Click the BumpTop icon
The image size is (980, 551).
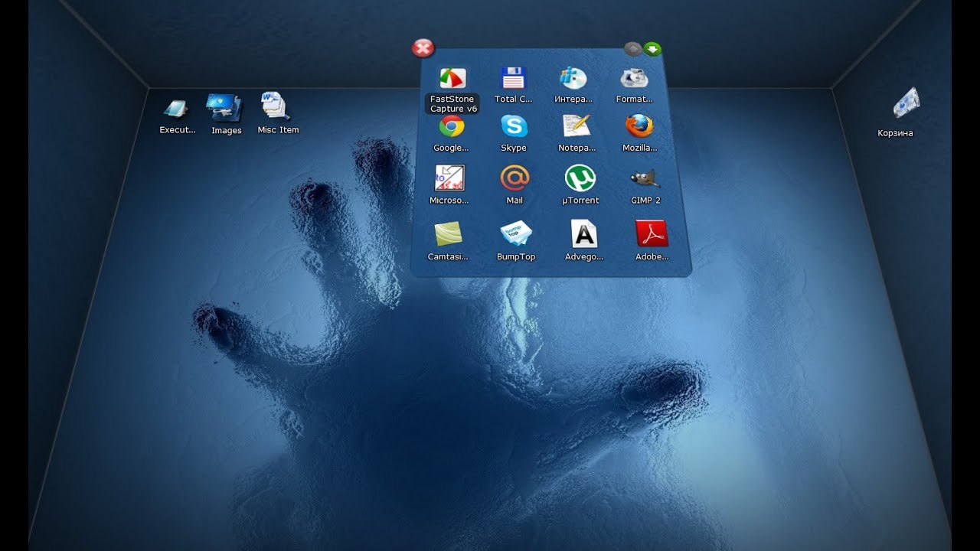click(515, 233)
